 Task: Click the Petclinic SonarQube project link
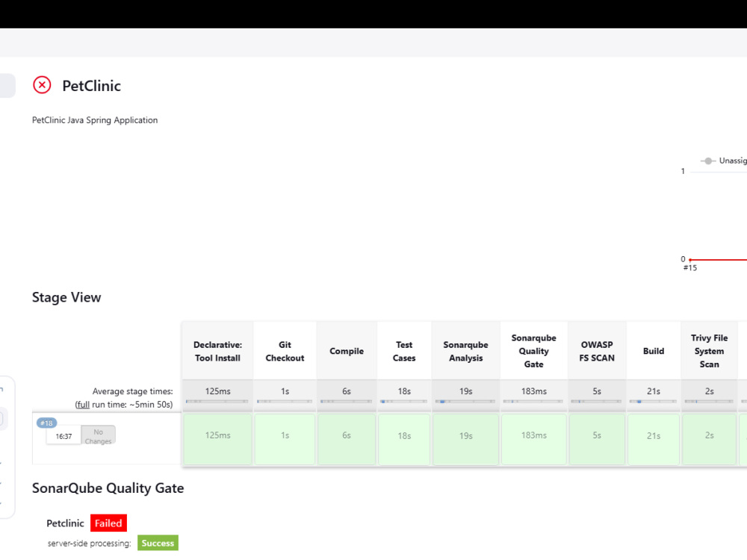[65, 523]
